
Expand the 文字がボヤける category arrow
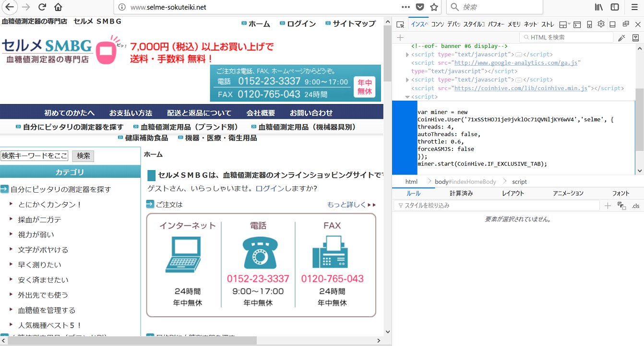[12, 250]
